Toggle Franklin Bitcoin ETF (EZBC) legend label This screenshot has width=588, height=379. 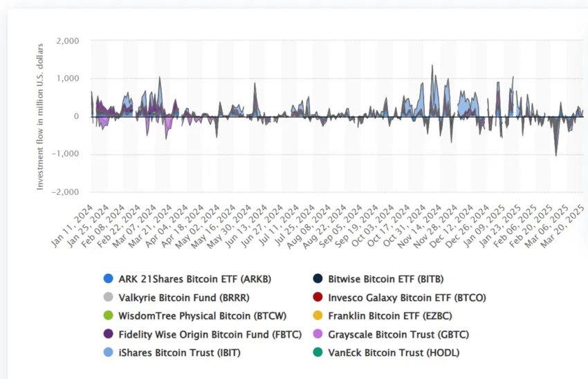[390, 316]
